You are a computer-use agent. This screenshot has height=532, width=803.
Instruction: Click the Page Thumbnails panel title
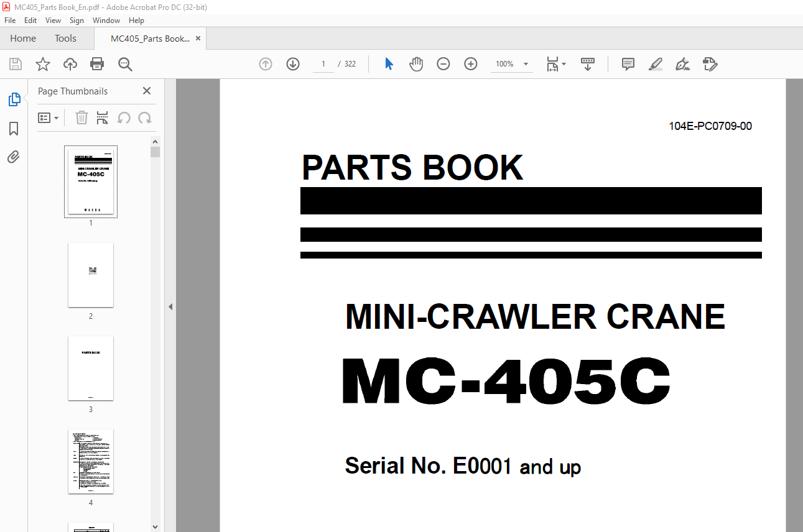click(x=73, y=91)
